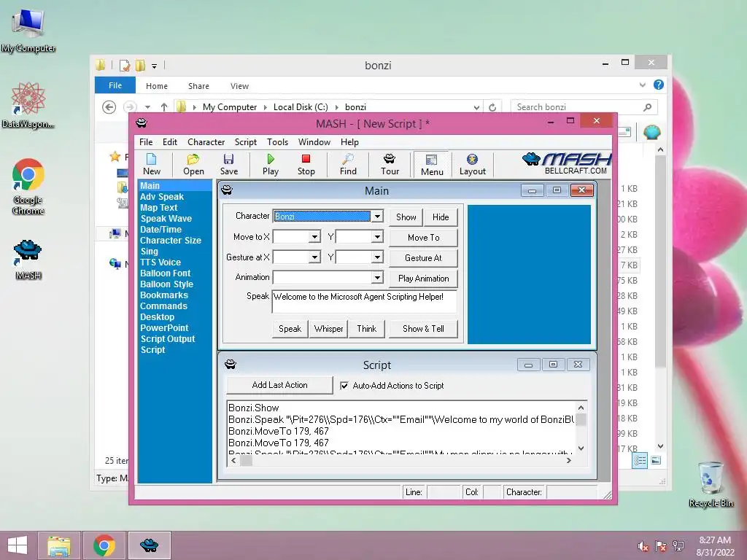Click the Show character button
The height and width of the screenshot is (560, 747).
pos(406,217)
